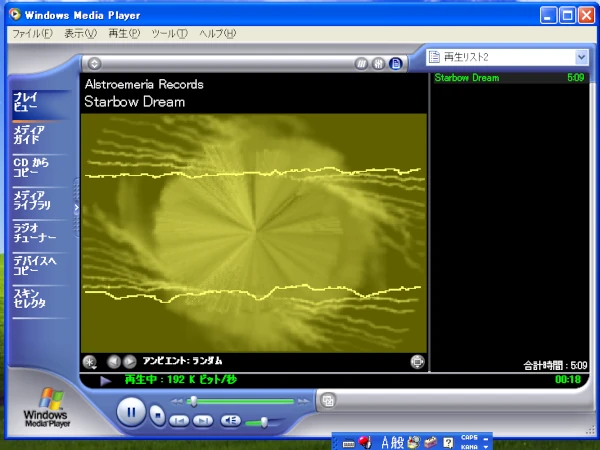This screenshot has height=450, width=600.
Task: Click the 00:18 elapsed time display
Action: click(567, 380)
